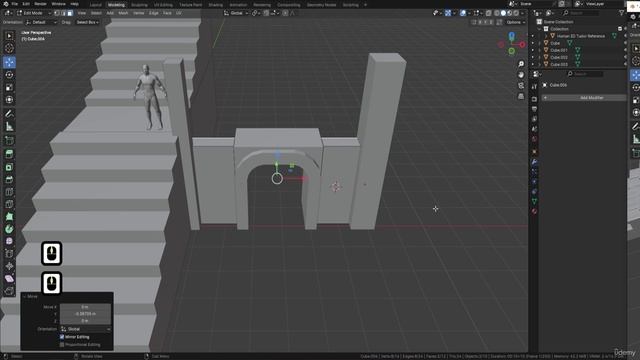Switch to the Layout workspace tab
Screen dimensions: 640x360
click(96, 5)
